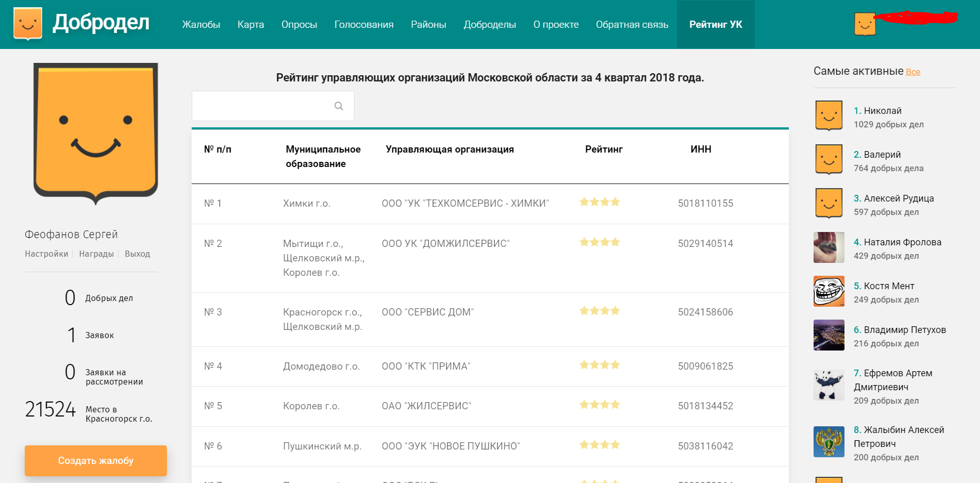
Task: Click the Все link beside Самые активные
Action: pyautogui.click(x=913, y=72)
